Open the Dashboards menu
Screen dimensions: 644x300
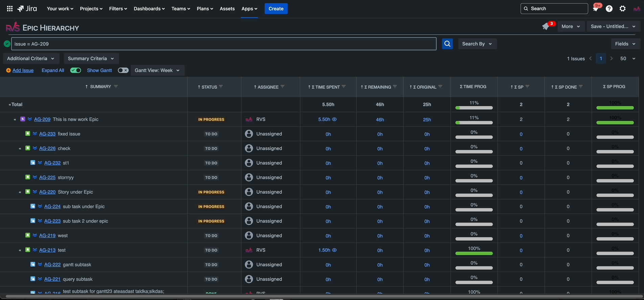(x=149, y=9)
